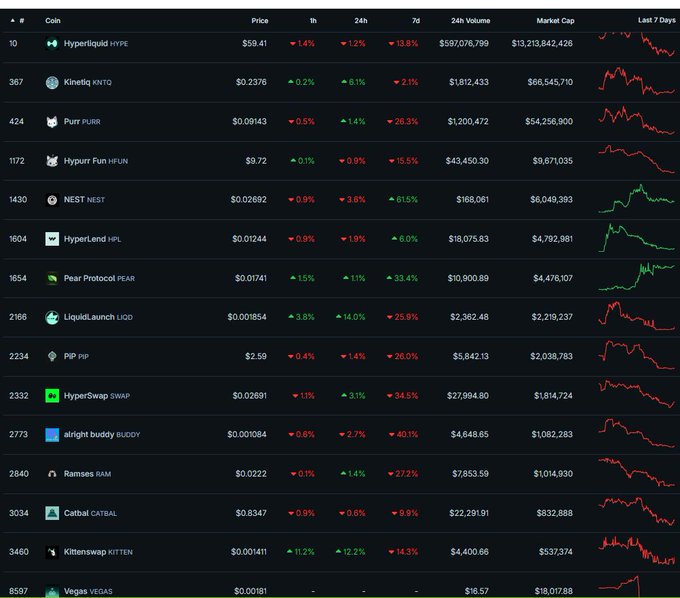The height and width of the screenshot is (598, 680).
Task: Click Catbal 24h volume $22,291.91
Action: tap(469, 513)
